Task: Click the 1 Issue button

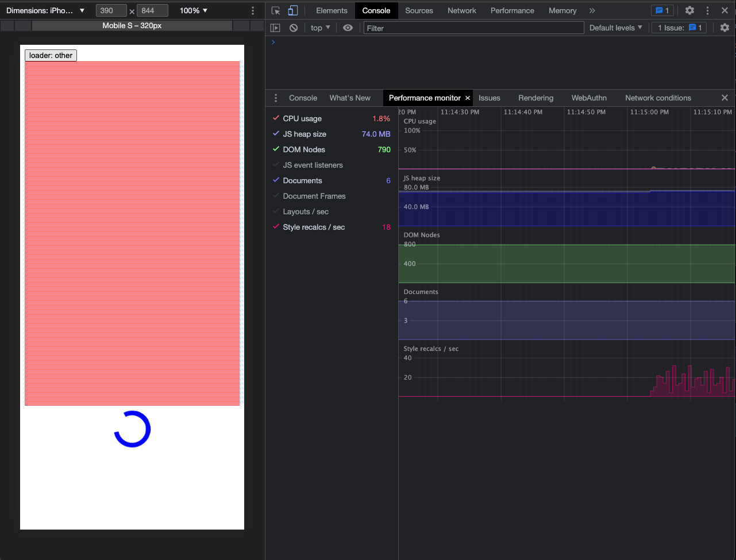Action: 679,28
